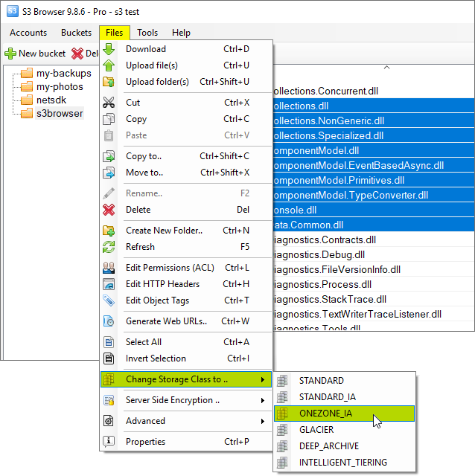Select the my-photos bucket
The width and height of the screenshot is (475, 476).
tap(60, 86)
